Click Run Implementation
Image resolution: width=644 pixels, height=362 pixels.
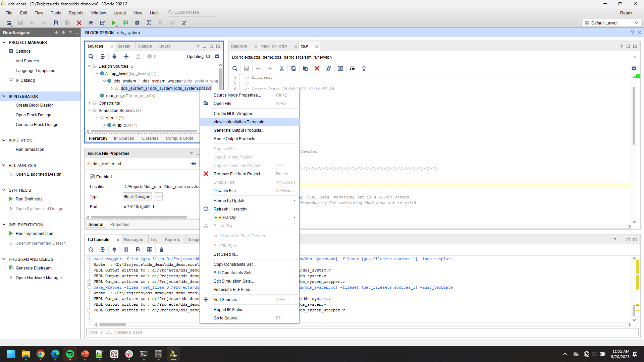point(34,234)
